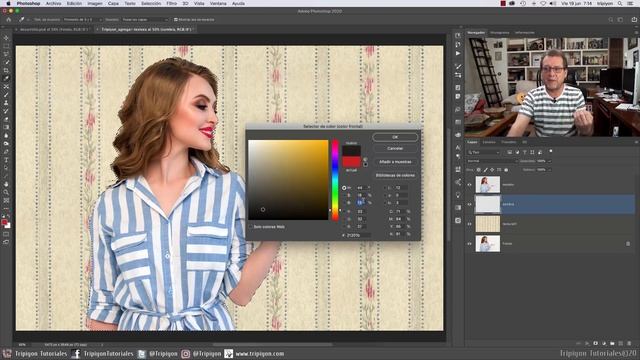The image size is (640, 360).
Task: Select the Quick Selection tool
Action: 6,62
